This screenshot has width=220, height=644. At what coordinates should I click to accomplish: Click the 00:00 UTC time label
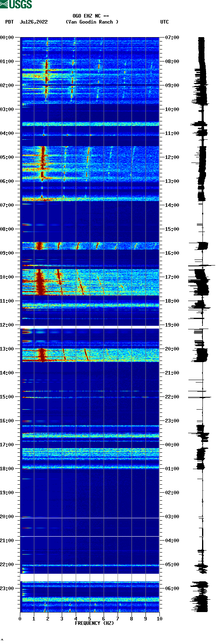pyautogui.click(x=172, y=445)
